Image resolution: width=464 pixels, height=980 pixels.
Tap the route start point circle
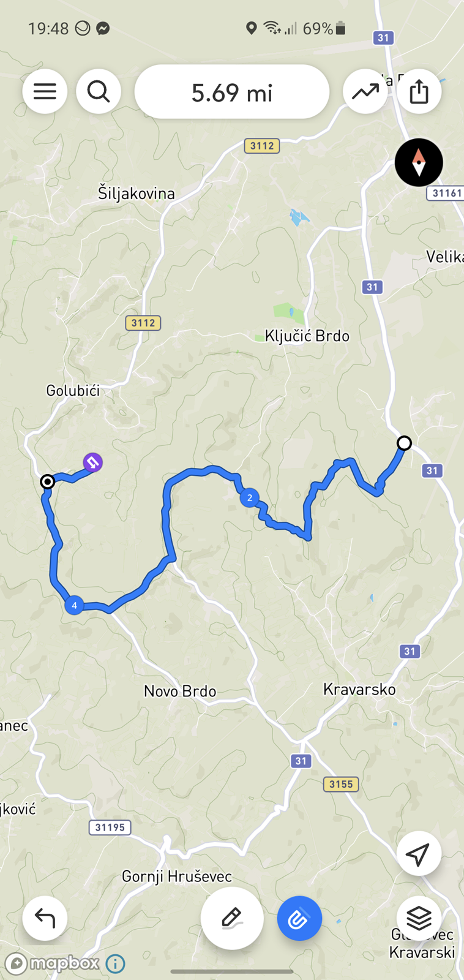pyautogui.click(x=404, y=443)
